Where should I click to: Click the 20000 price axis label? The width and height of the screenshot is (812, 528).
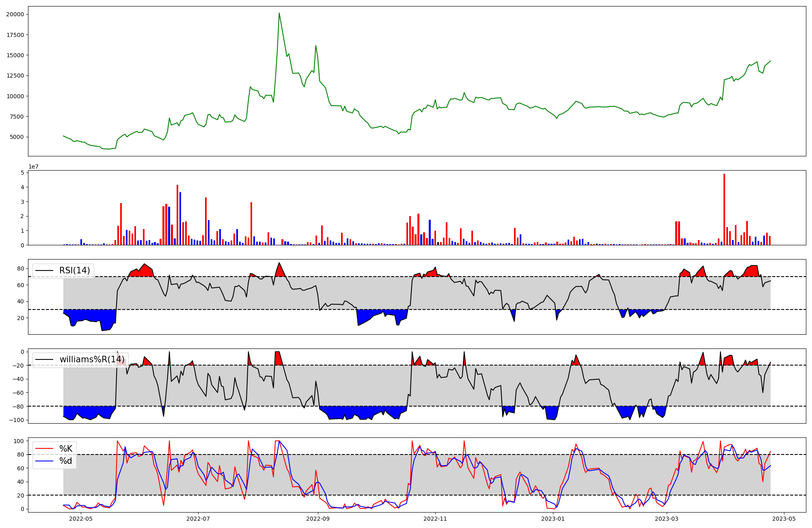15,14
